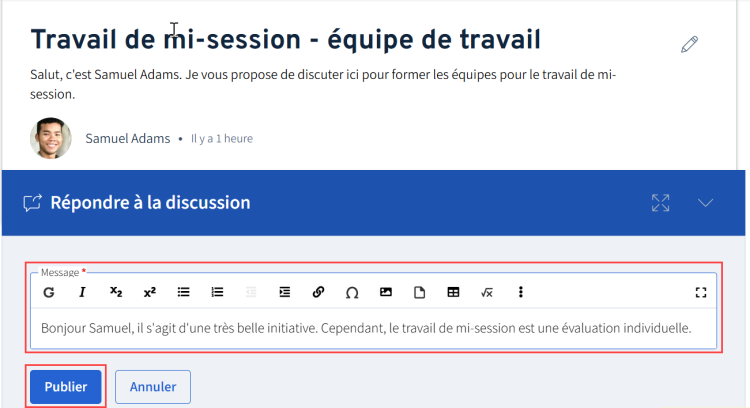The image size is (750, 408).
Task: Open special characters omega icon
Action: tap(352, 292)
